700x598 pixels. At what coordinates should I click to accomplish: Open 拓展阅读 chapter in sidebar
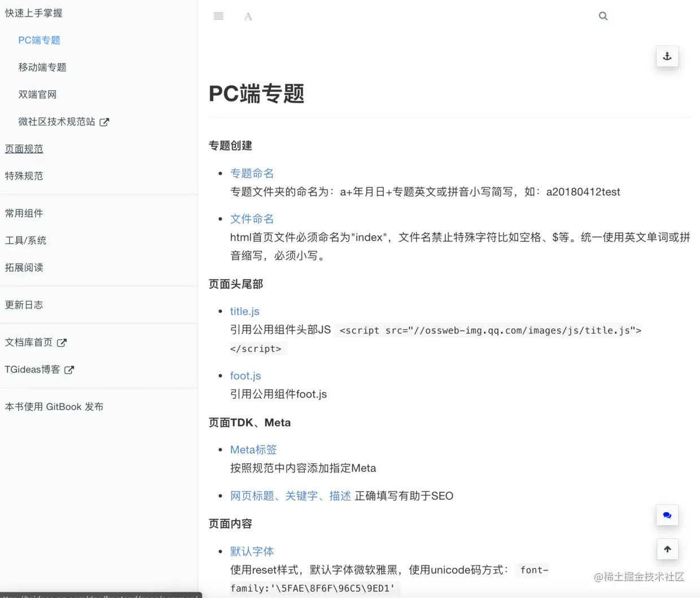point(24,267)
